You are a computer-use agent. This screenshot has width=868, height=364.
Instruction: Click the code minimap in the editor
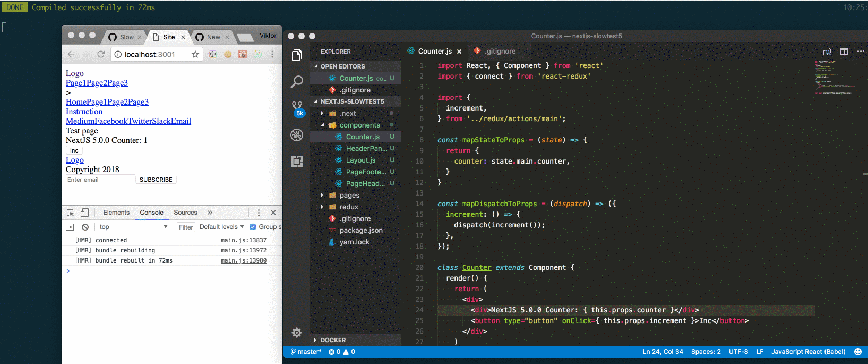tap(835, 77)
